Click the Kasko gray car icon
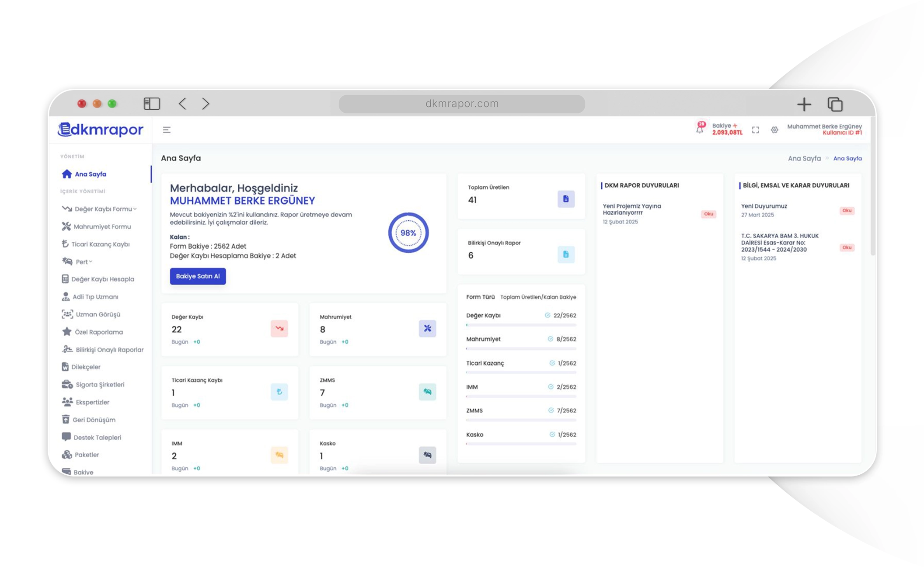This screenshot has height=567, width=924. pos(427,455)
